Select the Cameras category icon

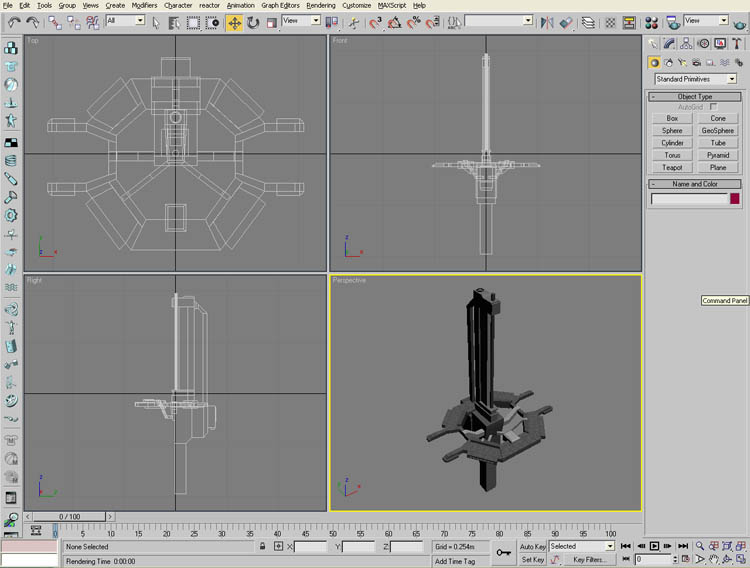695,62
